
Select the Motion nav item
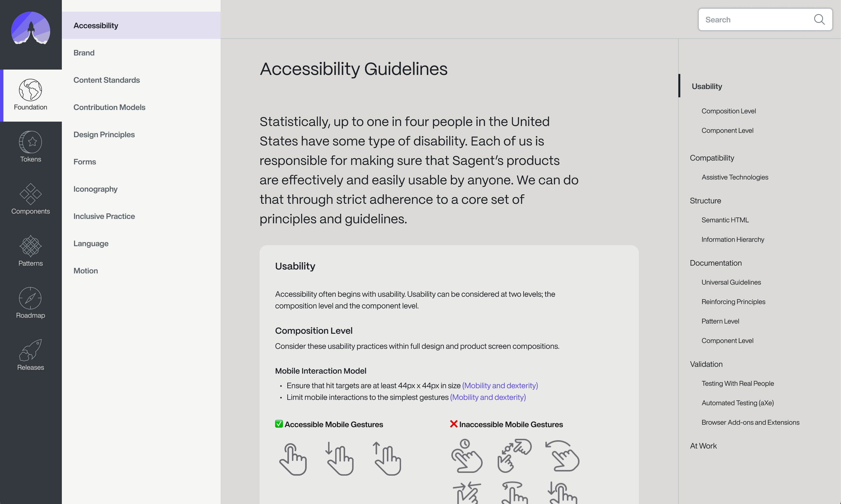click(85, 270)
